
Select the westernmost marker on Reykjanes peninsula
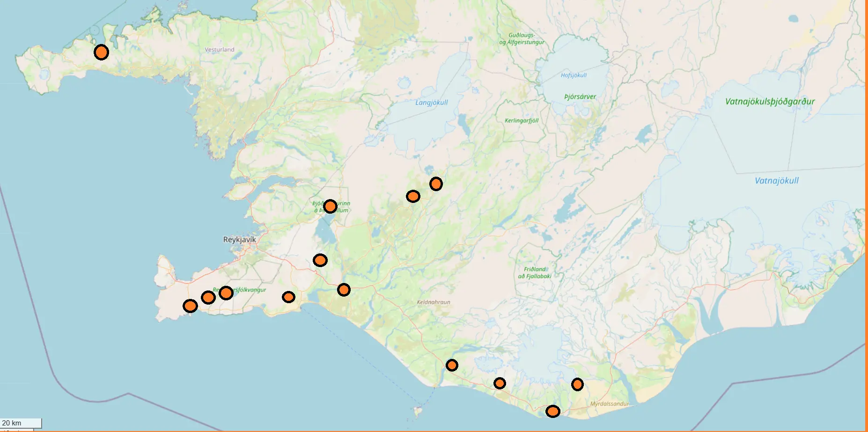(190, 306)
